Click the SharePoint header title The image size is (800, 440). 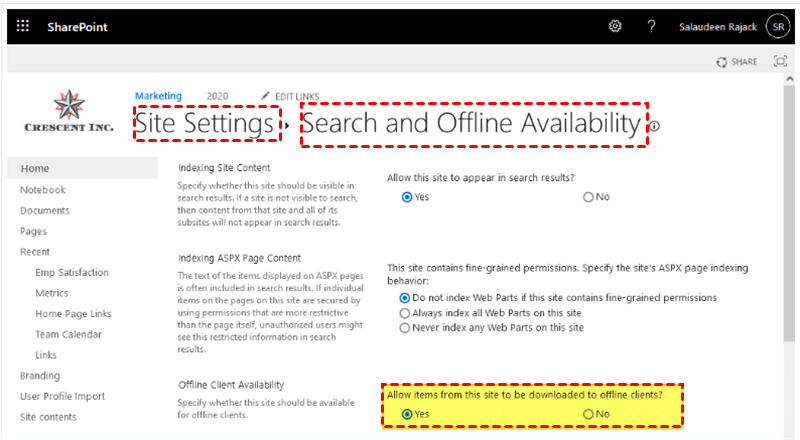point(78,27)
